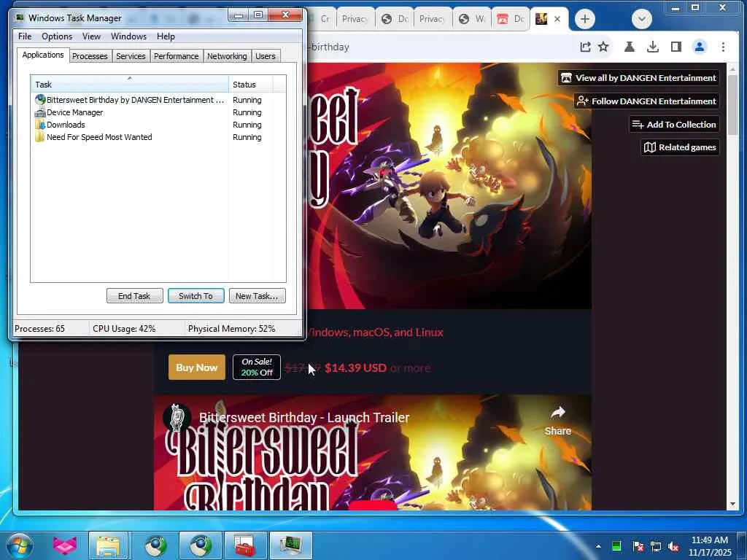
Task: Follow DANGEN Entertainment
Action: point(646,101)
